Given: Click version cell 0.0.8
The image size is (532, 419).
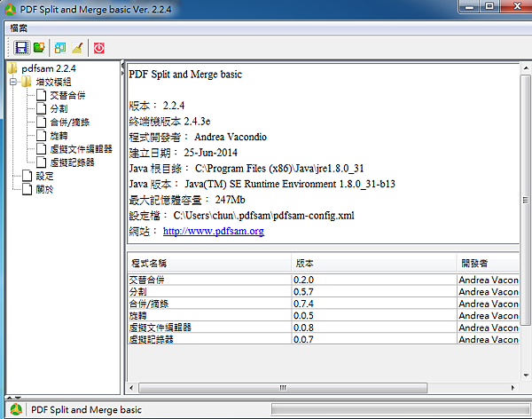Looking at the screenshot, I should (x=374, y=328).
